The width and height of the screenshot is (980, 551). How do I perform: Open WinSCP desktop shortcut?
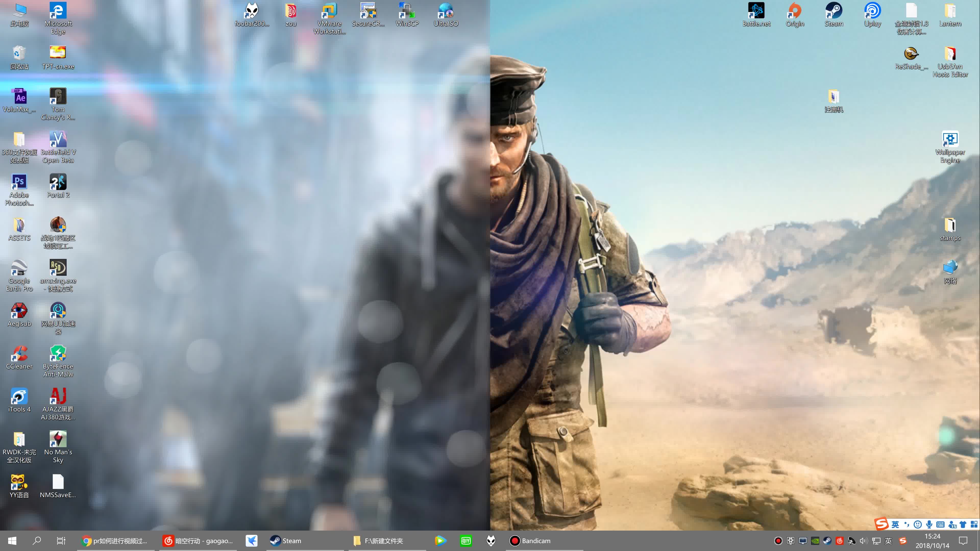(x=407, y=15)
